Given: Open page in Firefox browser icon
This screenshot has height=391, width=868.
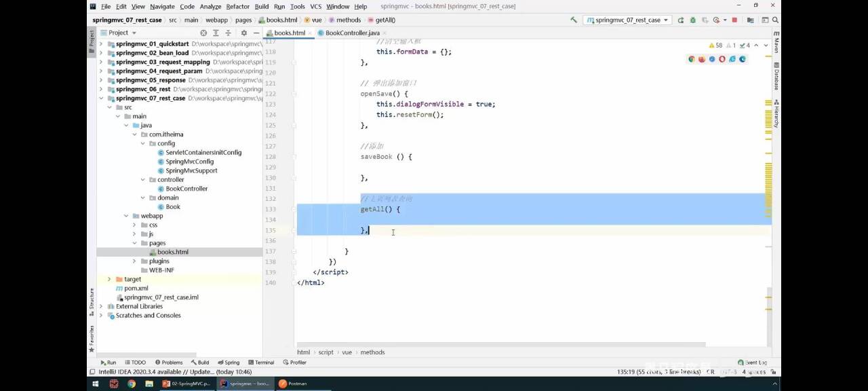Looking at the screenshot, I should (x=702, y=59).
